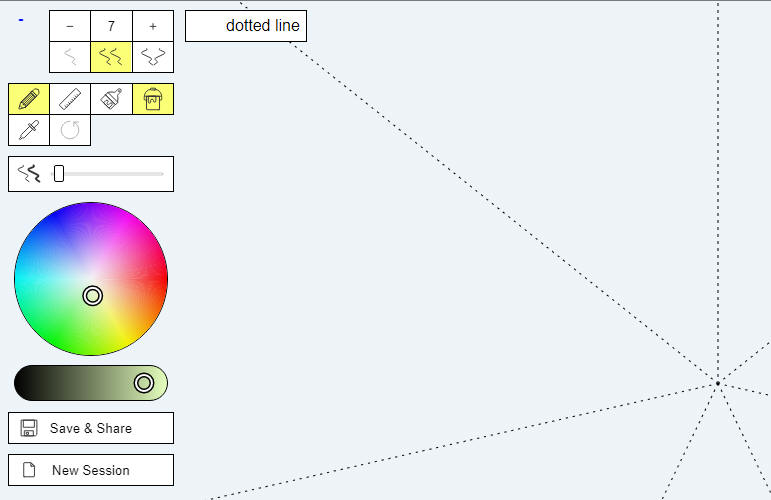Screen dimensions: 771x500
Task: Decrease brush size with the minus button
Action: 70,26
